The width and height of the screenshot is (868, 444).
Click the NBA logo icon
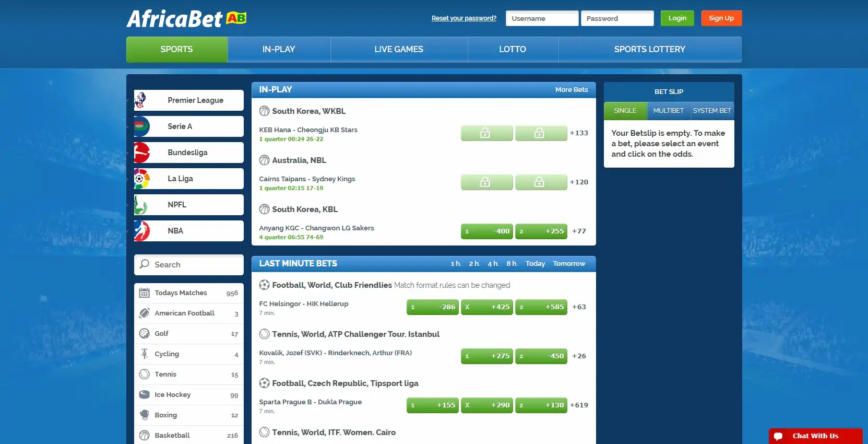(141, 231)
